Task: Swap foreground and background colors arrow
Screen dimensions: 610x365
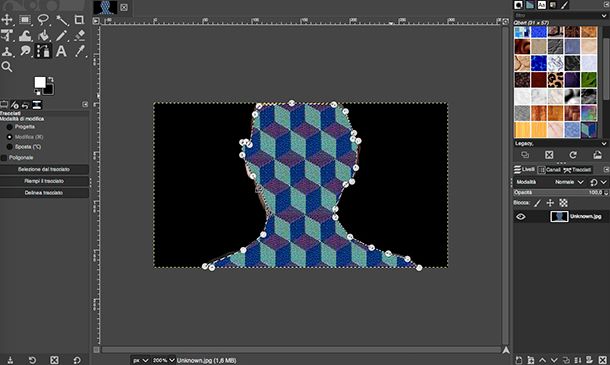Action: 51,80
